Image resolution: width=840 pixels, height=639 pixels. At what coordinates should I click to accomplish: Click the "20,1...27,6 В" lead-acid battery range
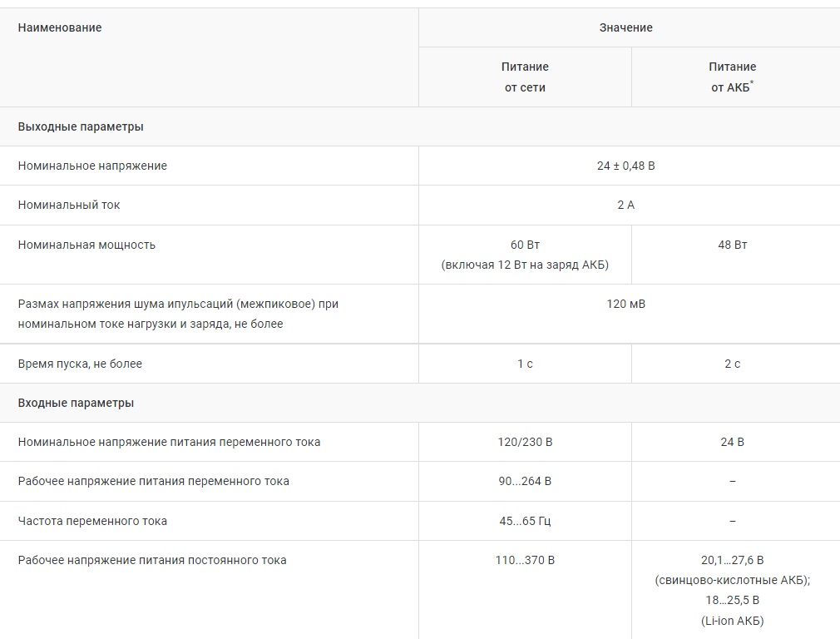(732, 560)
